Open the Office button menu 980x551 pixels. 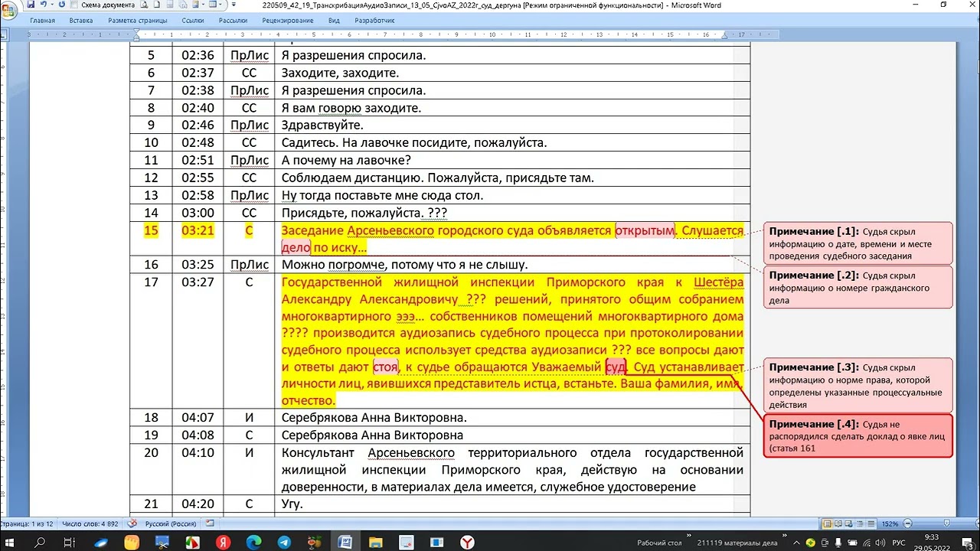8,9
